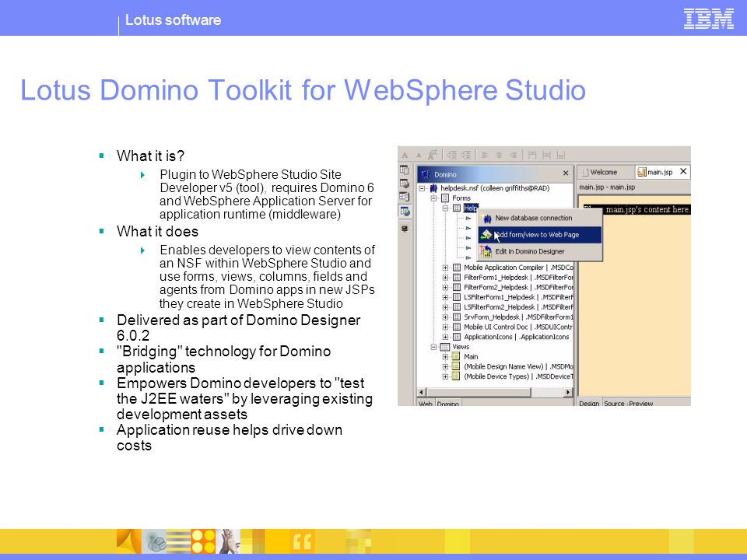Switch to the main.jsp editor tab
Screen dimensions: 747x560
coord(662,172)
